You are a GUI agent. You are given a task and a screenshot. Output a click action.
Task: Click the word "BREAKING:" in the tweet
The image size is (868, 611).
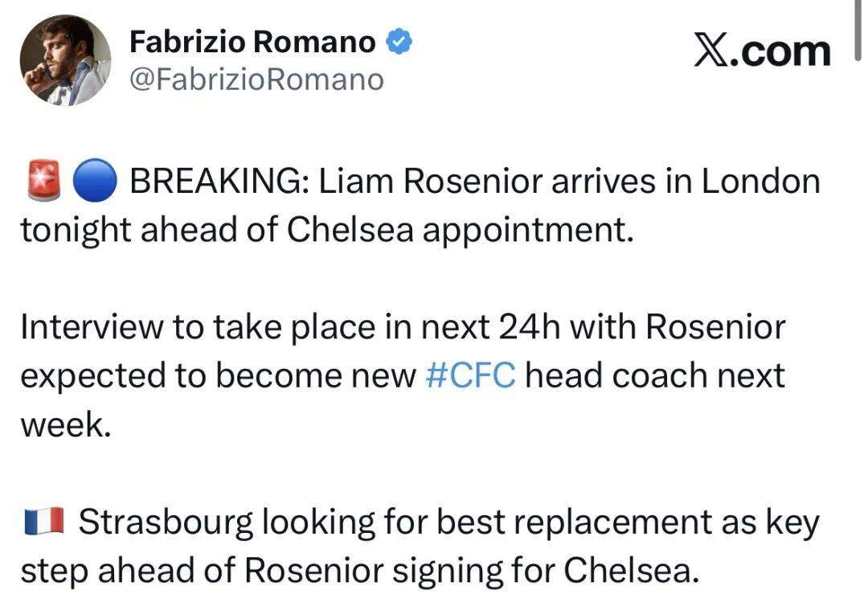tap(216, 183)
